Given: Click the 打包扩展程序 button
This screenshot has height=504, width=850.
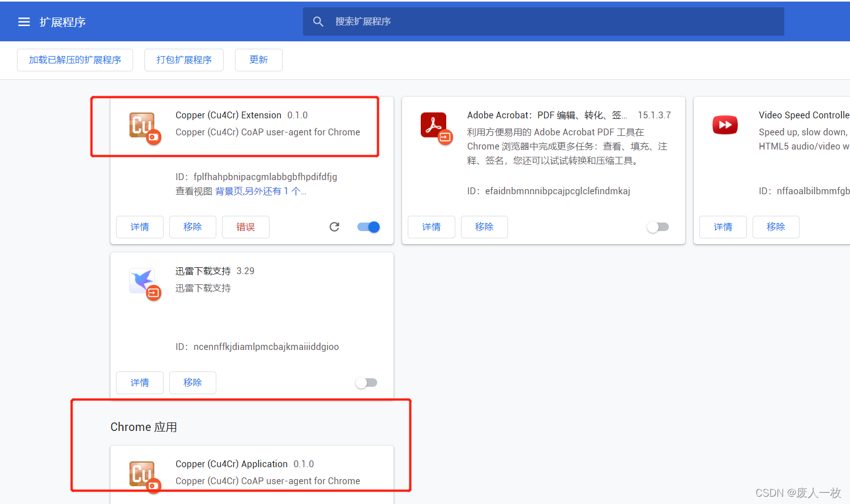Looking at the screenshot, I should pos(183,59).
